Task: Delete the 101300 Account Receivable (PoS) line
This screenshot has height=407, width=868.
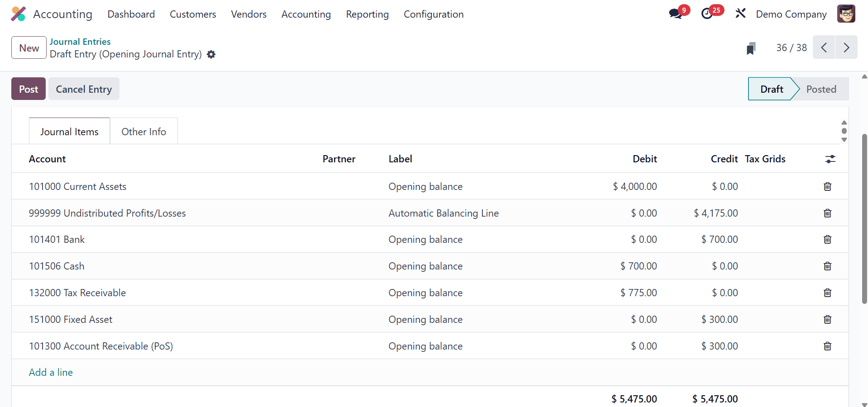Action: pos(827,346)
